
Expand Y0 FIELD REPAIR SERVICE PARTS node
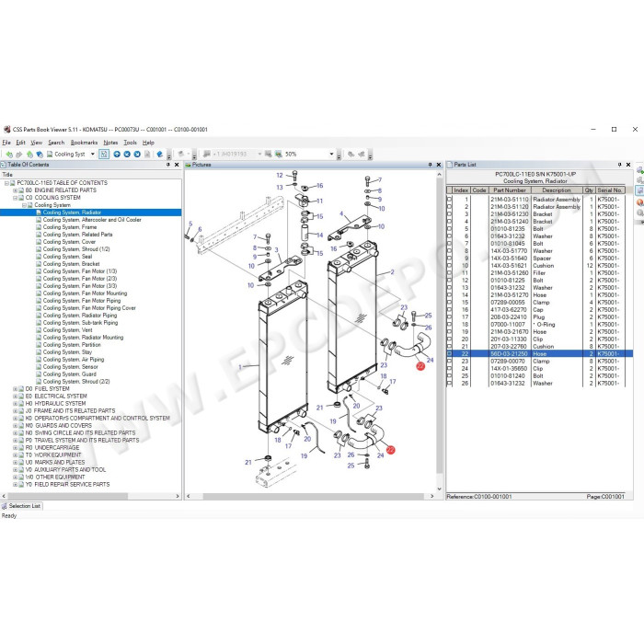[16, 485]
